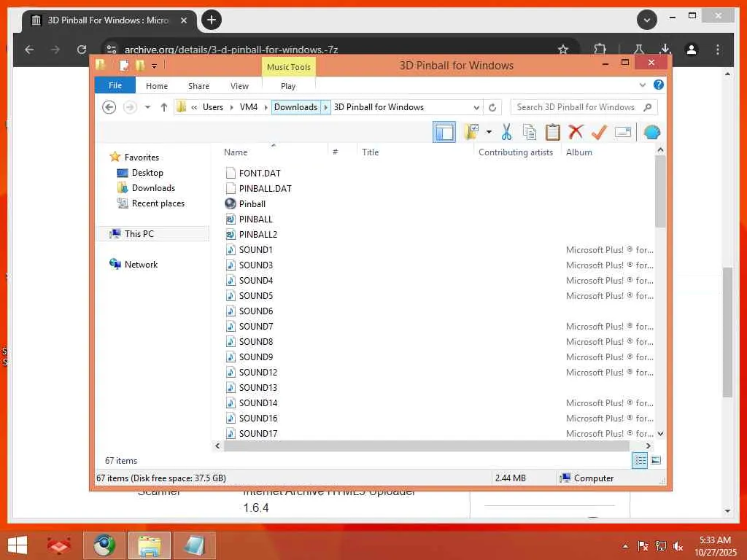Screen dimensions: 747x560
Task: Switch to Large icons view in status bar
Action: point(656,460)
